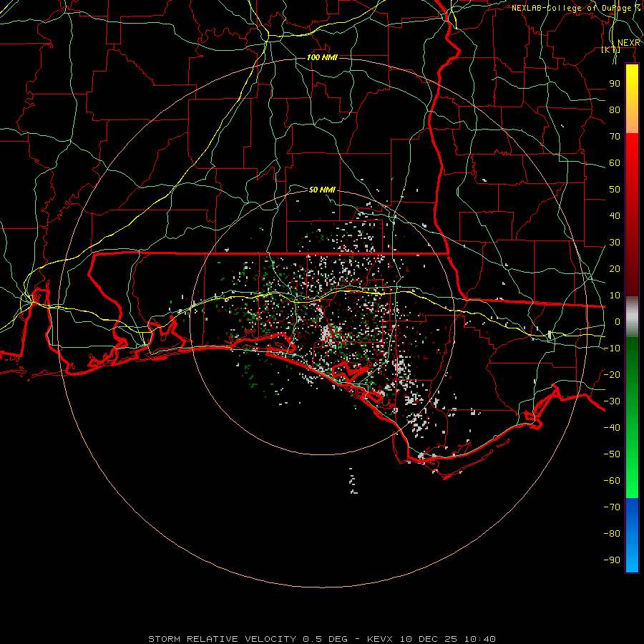Click the "0" label on velocity scale

point(618,321)
